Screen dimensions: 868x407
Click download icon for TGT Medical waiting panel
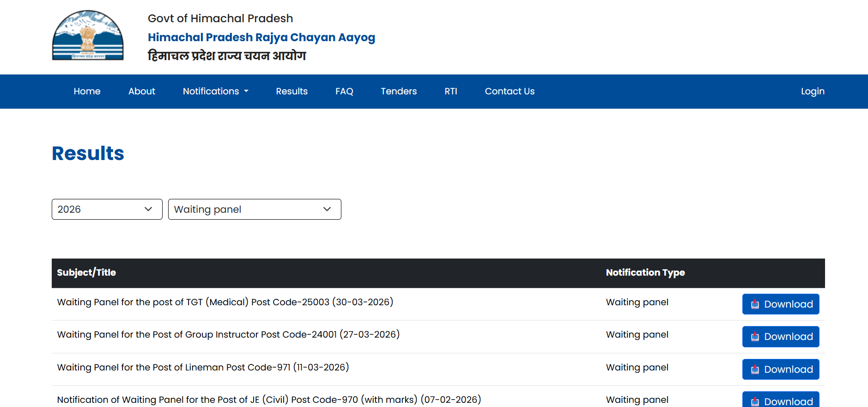(x=755, y=304)
